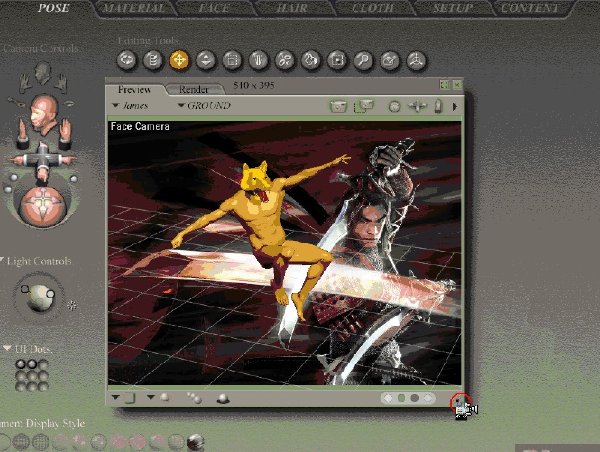Choose the Right Hand Camera icon

pos(60,83)
